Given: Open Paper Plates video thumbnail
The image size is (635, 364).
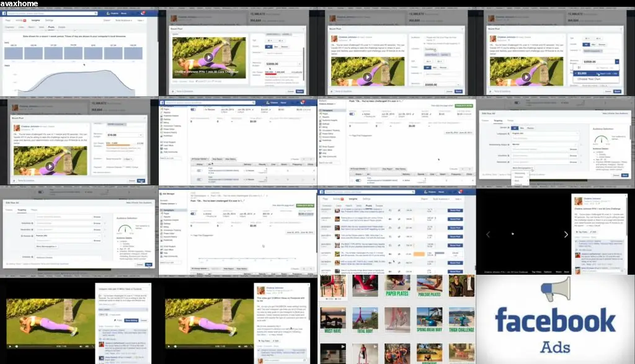Looking at the screenshot, I should [x=397, y=286].
